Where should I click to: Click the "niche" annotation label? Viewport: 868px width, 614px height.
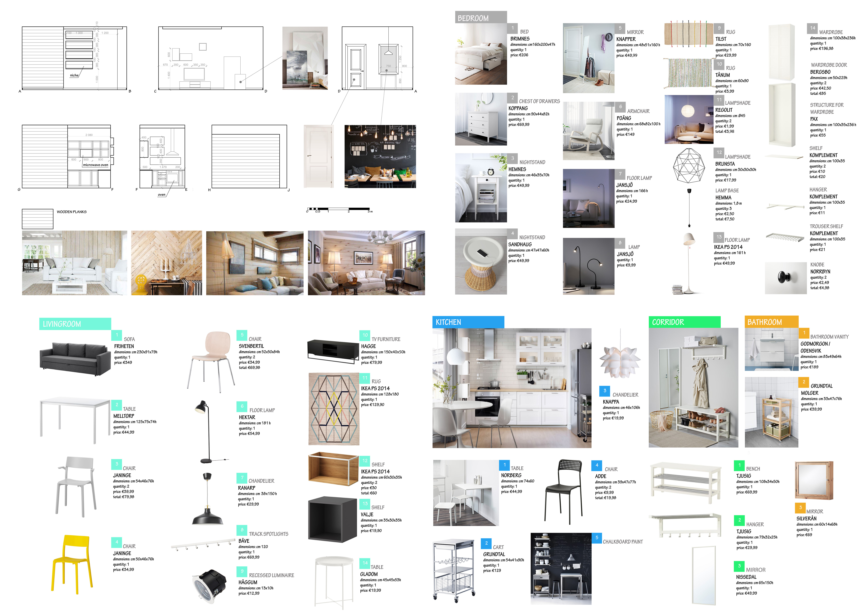click(x=74, y=75)
